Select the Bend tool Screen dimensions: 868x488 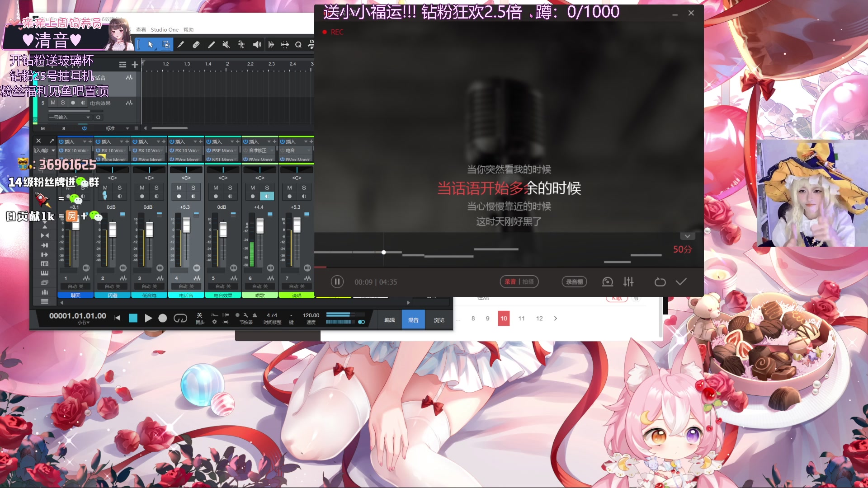241,44
